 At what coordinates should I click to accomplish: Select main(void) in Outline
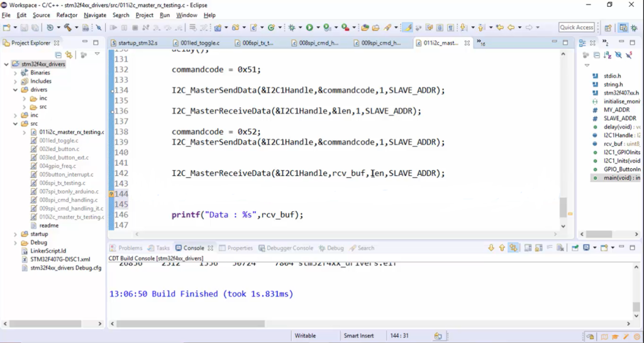pyautogui.click(x=621, y=178)
